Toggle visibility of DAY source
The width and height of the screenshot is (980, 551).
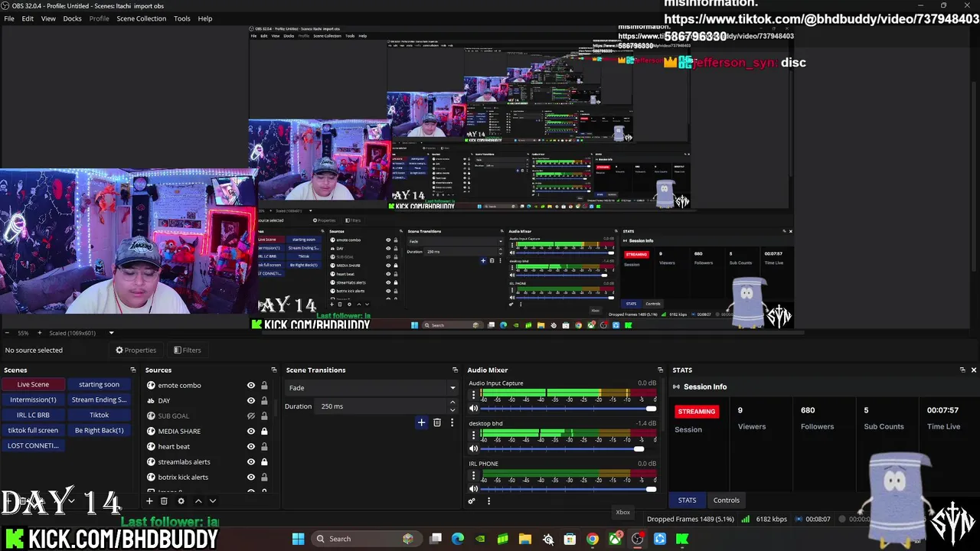point(250,401)
